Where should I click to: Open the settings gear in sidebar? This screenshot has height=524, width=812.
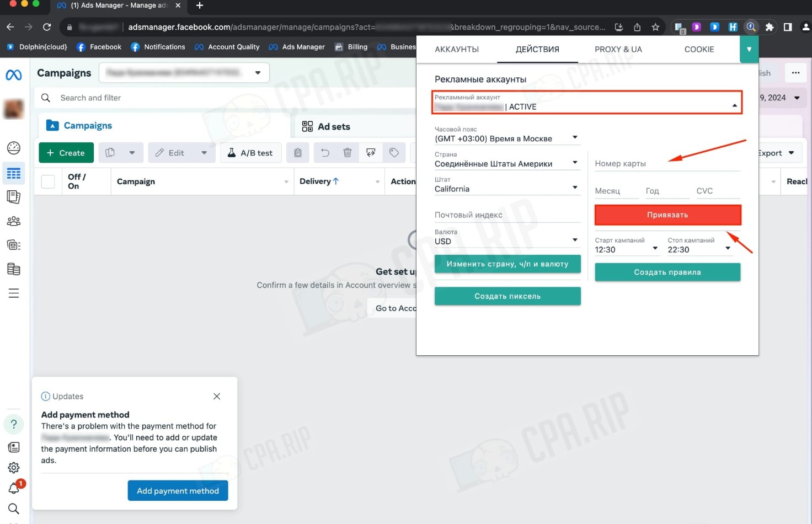(x=14, y=468)
